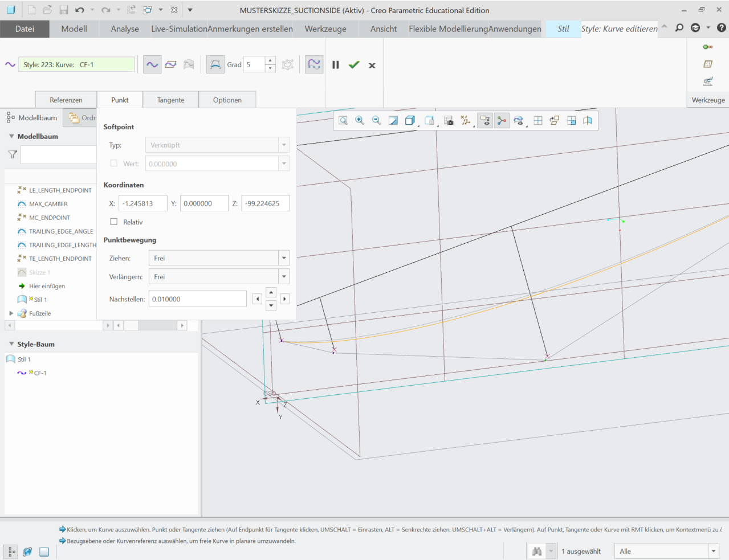The image size is (729, 560).
Task: Accept the curve edit with the green checkmark
Action: click(x=354, y=64)
